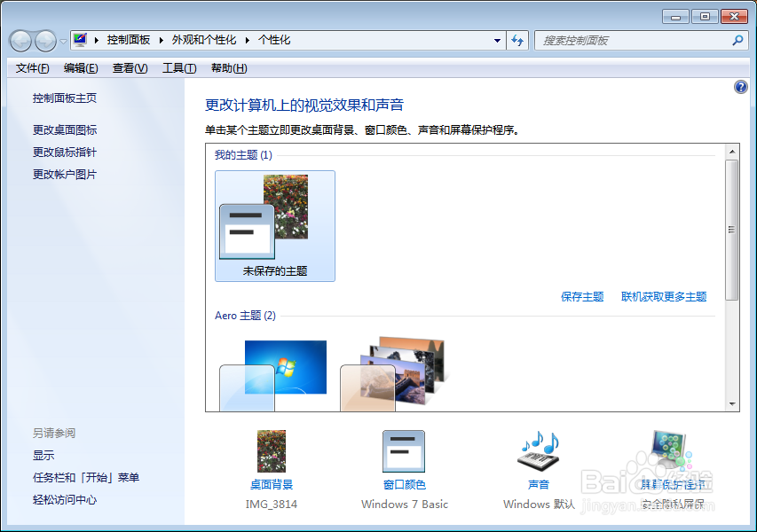The width and height of the screenshot is (757, 532).
Task: Open the 工具 menu
Action: pyautogui.click(x=179, y=67)
